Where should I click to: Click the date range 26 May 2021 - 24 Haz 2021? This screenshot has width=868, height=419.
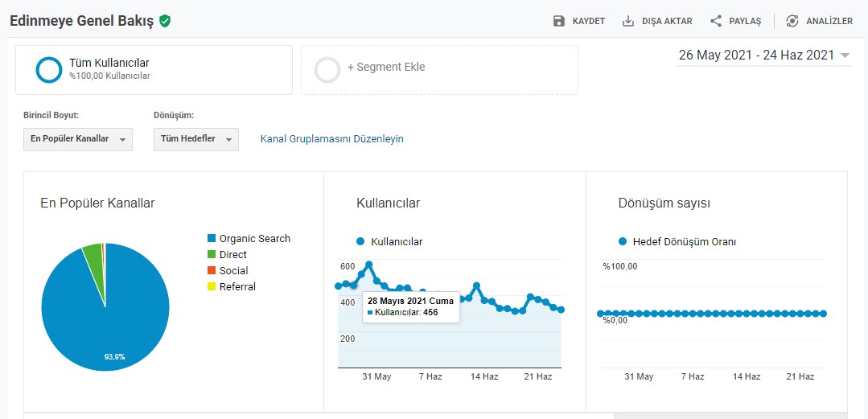pos(756,55)
